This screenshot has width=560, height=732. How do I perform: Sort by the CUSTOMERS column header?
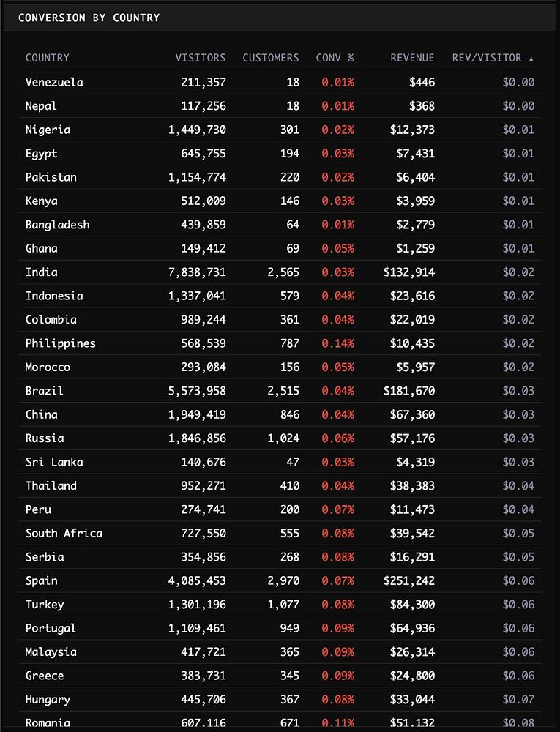(270, 58)
